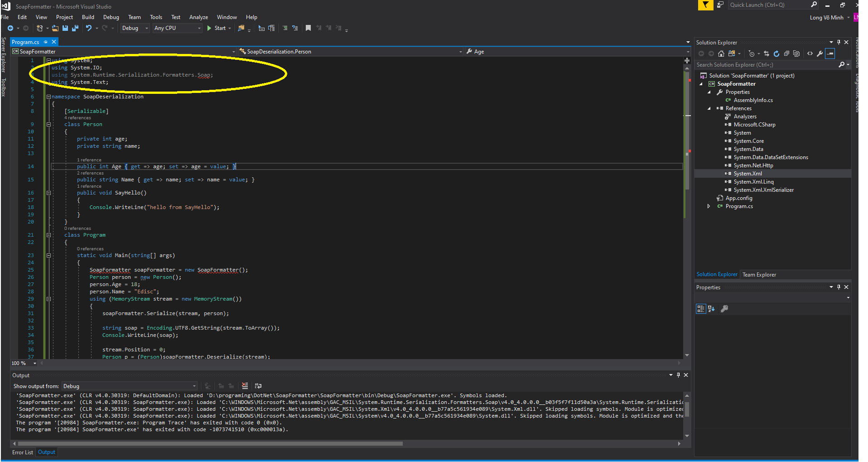The width and height of the screenshot is (868, 462).
Task: Open Properties via wrench icon in Solution Explorer
Action: [820, 53]
